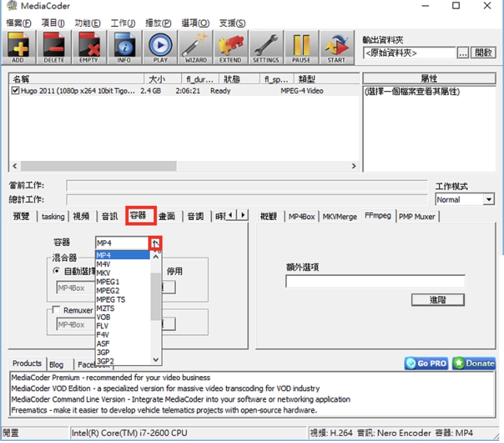Click the 進階 advanced button

[438, 300]
